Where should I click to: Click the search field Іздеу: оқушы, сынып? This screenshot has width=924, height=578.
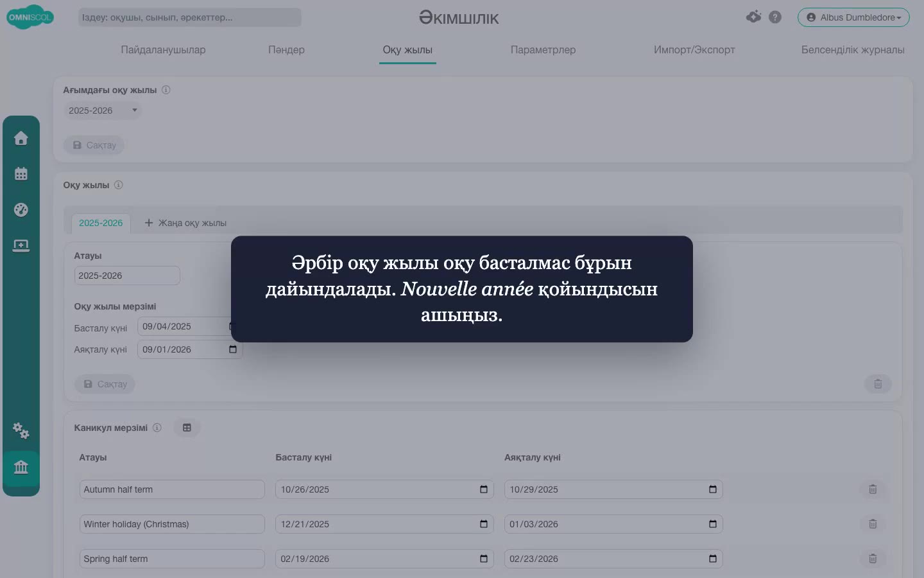point(189,17)
